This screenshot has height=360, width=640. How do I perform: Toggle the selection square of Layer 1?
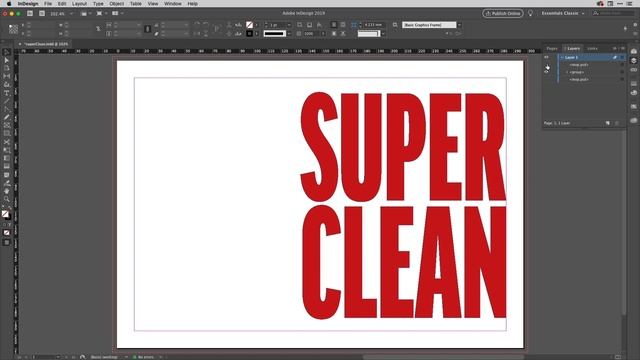[x=622, y=58]
